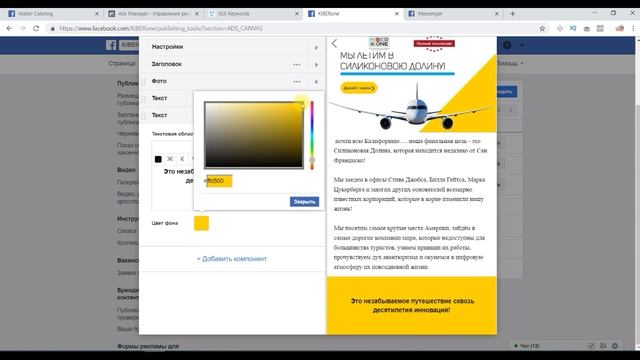The image size is (640, 360).
Task: Click + Добавить компонент link
Action: click(232, 259)
